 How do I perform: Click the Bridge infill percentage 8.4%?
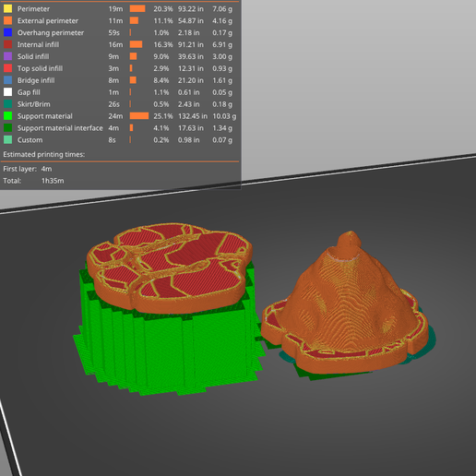click(161, 80)
